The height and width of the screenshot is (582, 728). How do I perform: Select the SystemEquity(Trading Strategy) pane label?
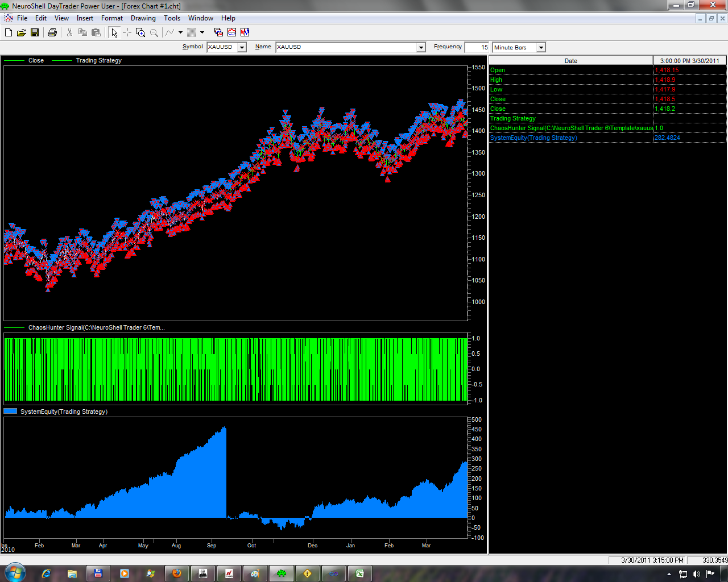click(64, 411)
